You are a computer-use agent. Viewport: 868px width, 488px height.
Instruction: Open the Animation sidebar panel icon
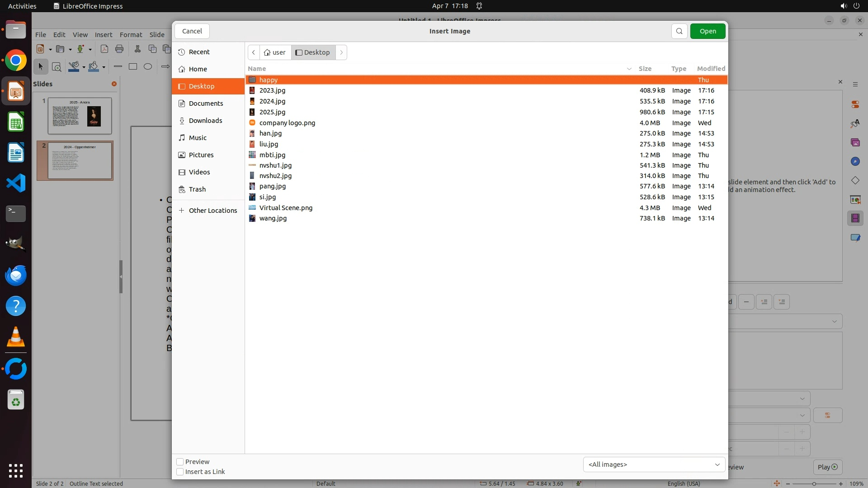coord(855,218)
